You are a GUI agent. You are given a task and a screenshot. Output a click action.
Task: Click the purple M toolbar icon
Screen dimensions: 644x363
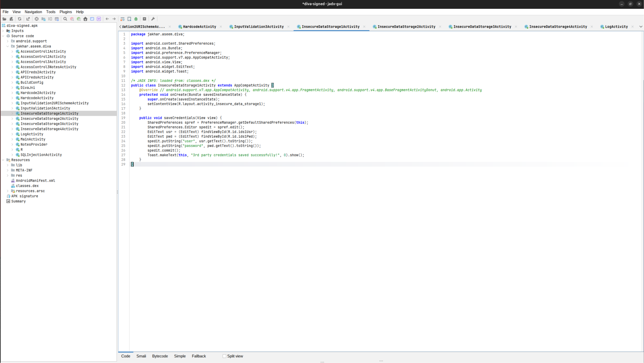click(99, 19)
